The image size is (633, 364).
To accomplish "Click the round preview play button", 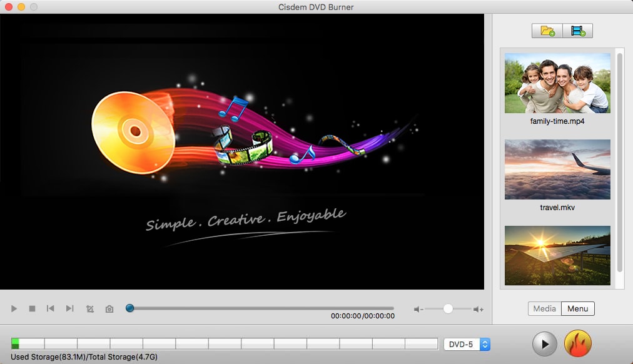I will pos(545,344).
